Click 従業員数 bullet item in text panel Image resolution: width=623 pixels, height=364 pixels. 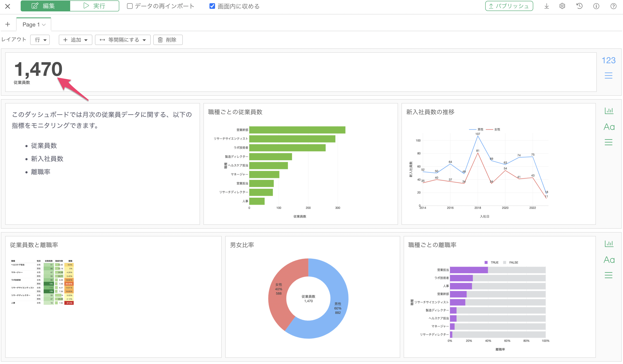coord(44,146)
